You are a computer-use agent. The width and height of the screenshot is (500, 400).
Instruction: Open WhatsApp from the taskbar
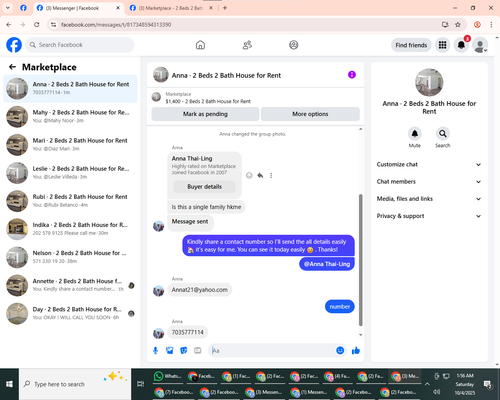(168, 376)
